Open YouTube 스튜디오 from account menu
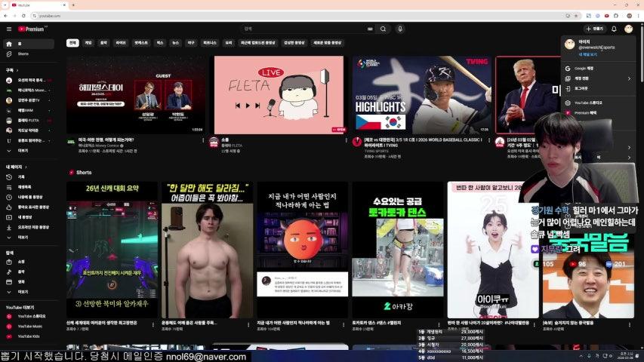 click(x=587, y=102)
